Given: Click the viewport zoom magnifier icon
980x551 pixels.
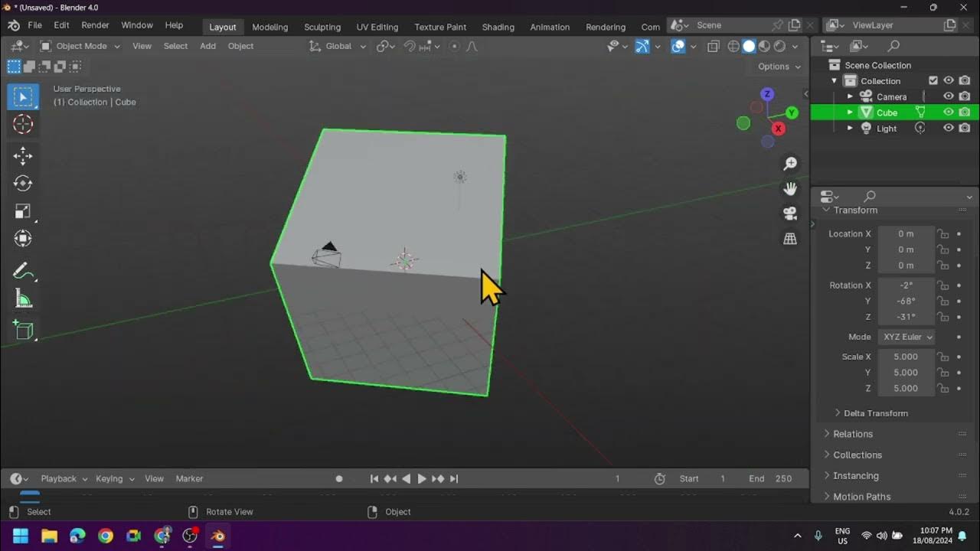Looking at the screenshot, I should click(790, 164).
